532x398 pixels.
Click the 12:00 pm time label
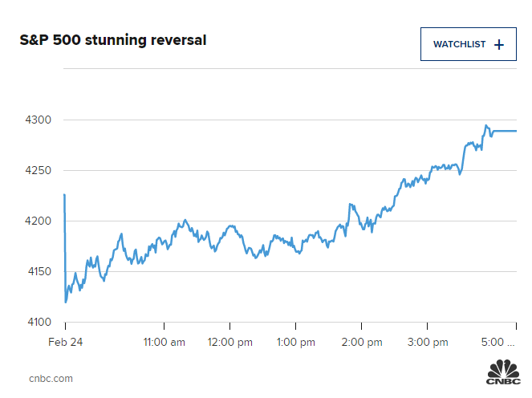[x=229, y=342]
